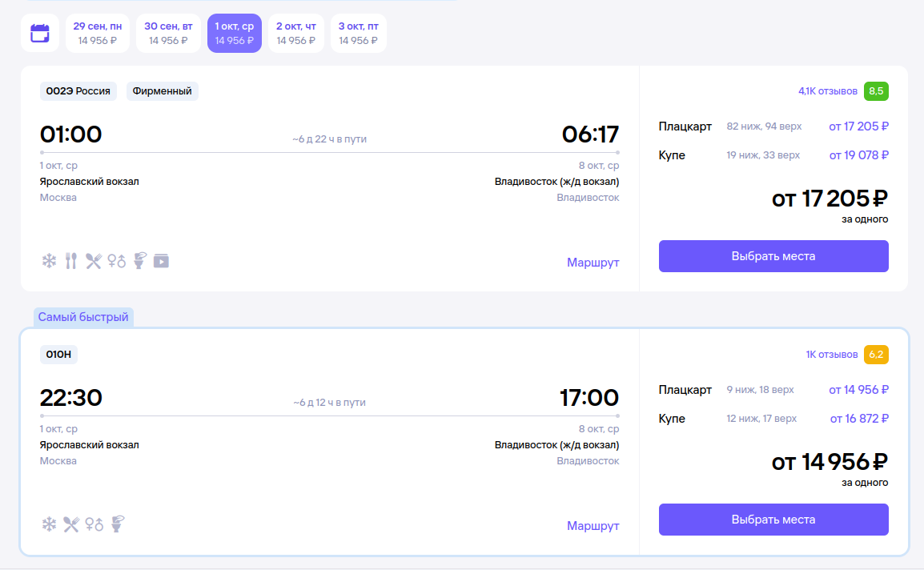
Task: View Маршрут for train 010Н
Action: (x=593, y=526)
